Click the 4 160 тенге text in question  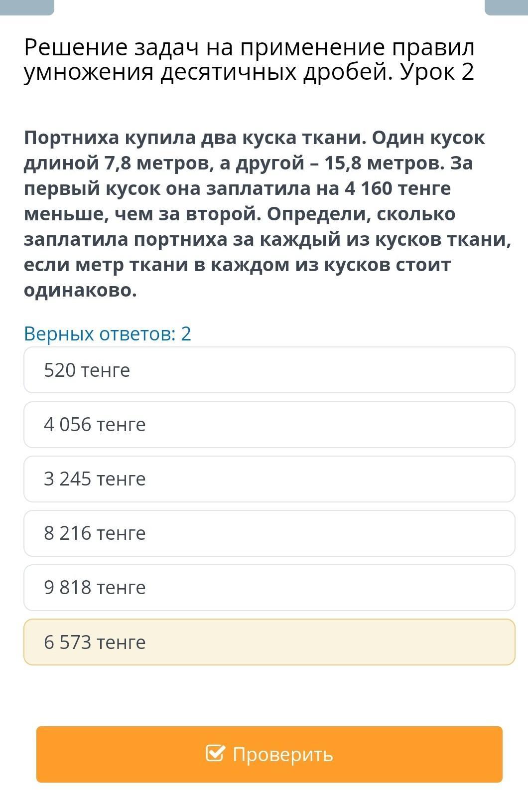pyautogui.click(x=397, y=188)
